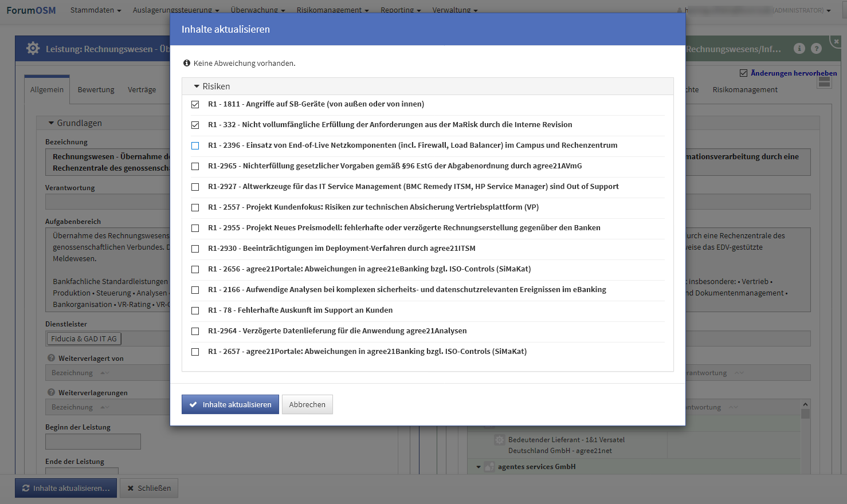Open the Reporting menu
847x504 pixels.
(400, 10)
